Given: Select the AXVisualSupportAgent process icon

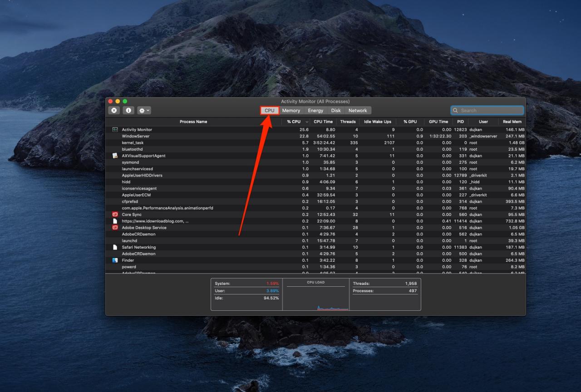Looking at the screenshot, I should click(x=115, y=156).
